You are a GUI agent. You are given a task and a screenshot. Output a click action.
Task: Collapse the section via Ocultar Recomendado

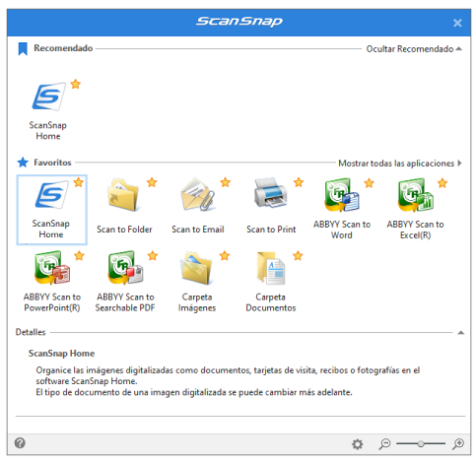coord(414,49)
